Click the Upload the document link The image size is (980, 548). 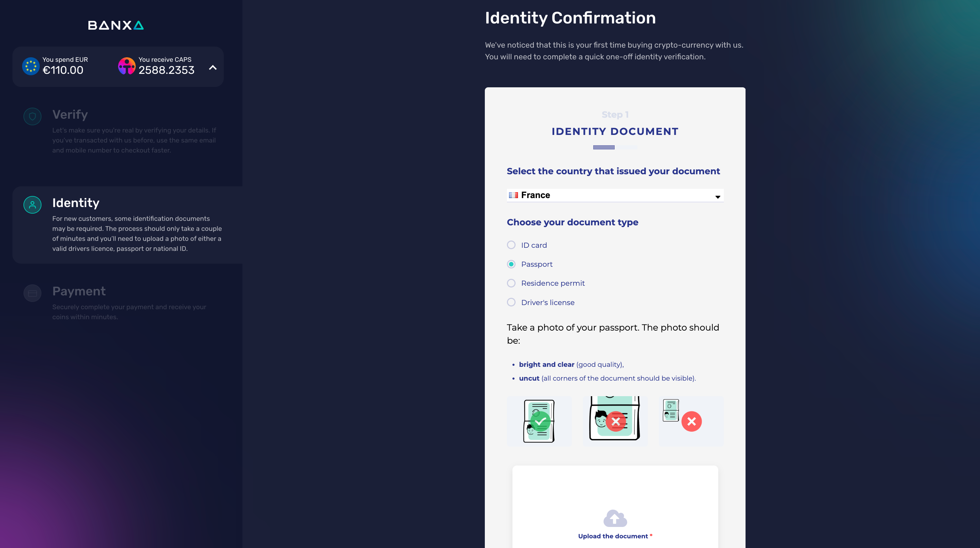[x=613, y=536]
